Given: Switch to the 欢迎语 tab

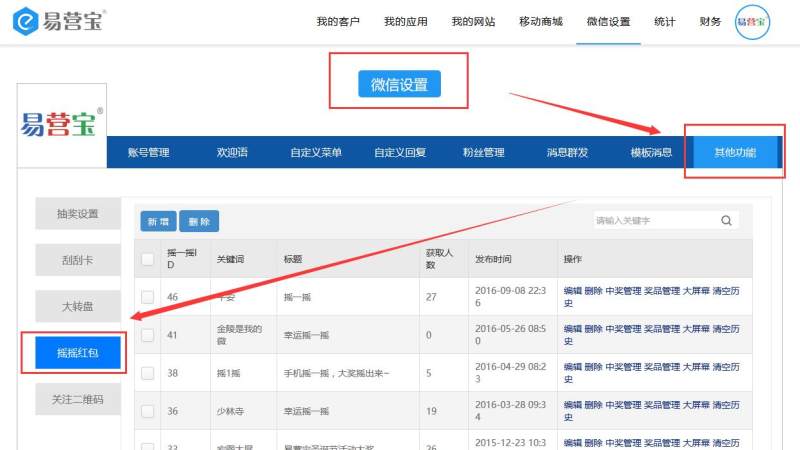Looking at the screenshot, I should coord(232,152).
